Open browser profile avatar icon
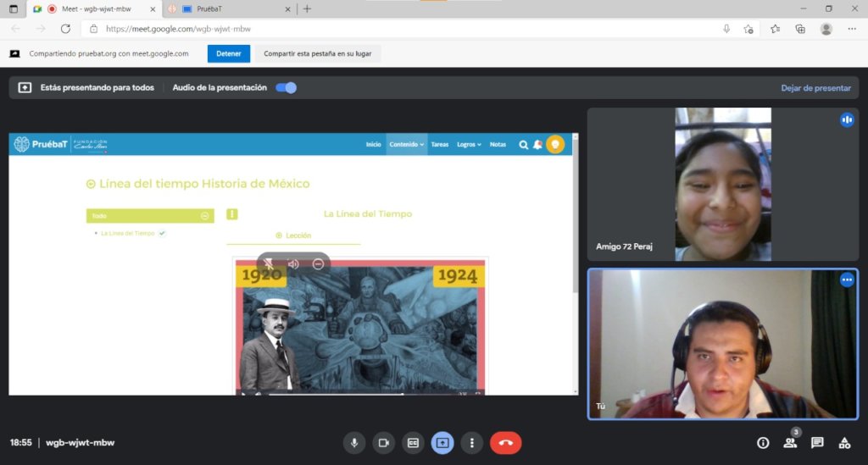Viewport: 868px width, 465px height. point(826,29)
